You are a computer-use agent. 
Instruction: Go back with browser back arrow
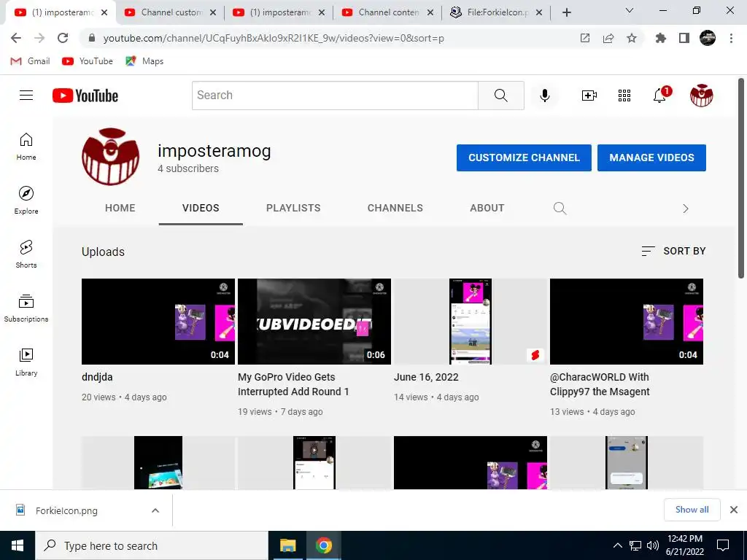16,38
